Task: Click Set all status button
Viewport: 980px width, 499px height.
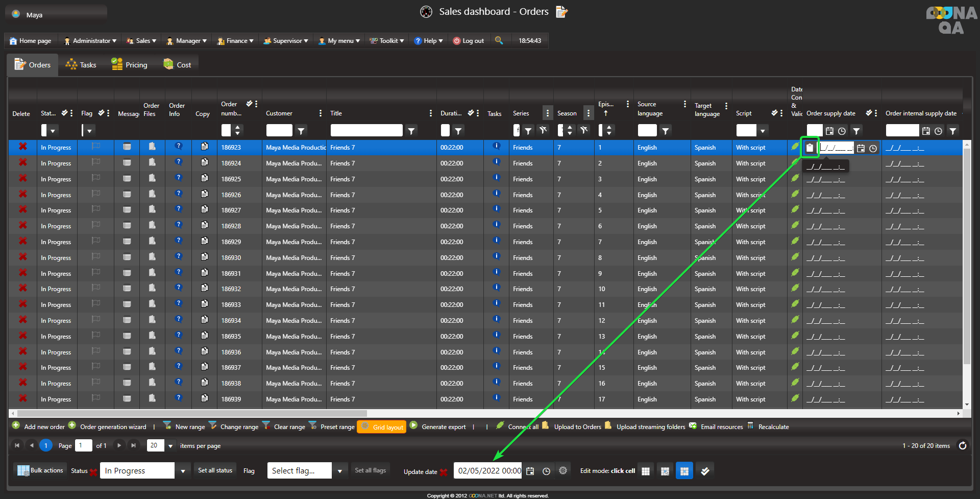Action: click(215, 470)
